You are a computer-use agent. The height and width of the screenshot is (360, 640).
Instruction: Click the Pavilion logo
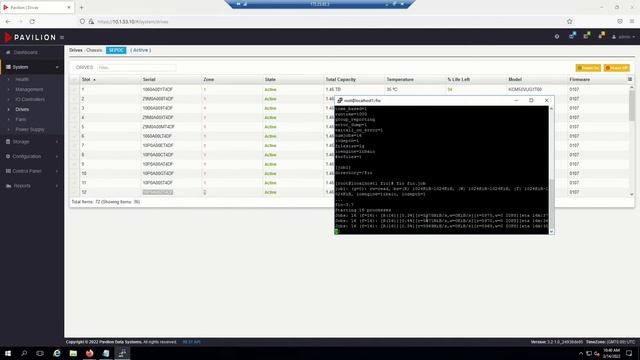(x=30, y=37)
